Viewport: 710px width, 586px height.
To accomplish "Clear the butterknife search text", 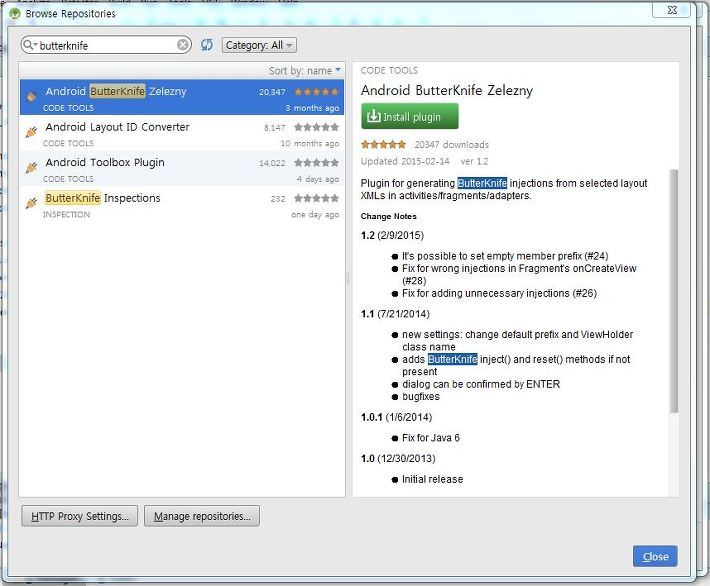I will click(x=182, y=45).
